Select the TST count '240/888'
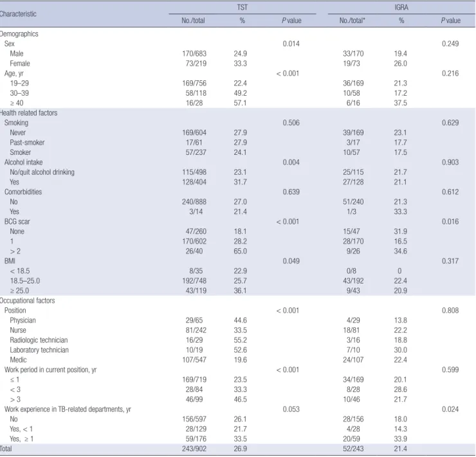The width and height of the screenshot is (476, 457). [x=194, y=202]
